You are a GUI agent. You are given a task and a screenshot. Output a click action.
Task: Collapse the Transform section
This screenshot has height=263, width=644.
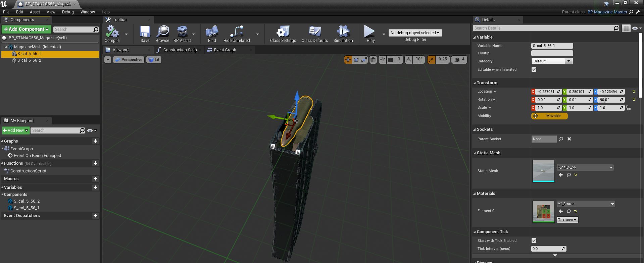point(475,83)
